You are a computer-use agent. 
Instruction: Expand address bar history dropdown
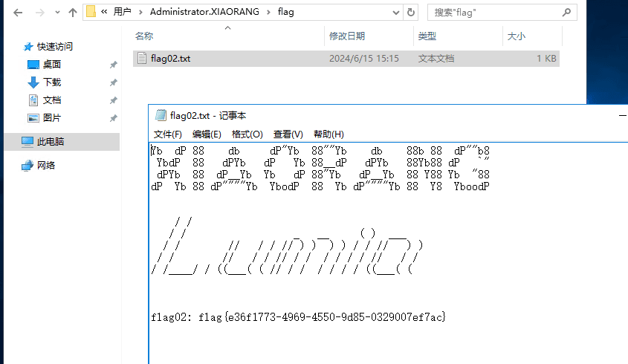[x=395, y=13]
